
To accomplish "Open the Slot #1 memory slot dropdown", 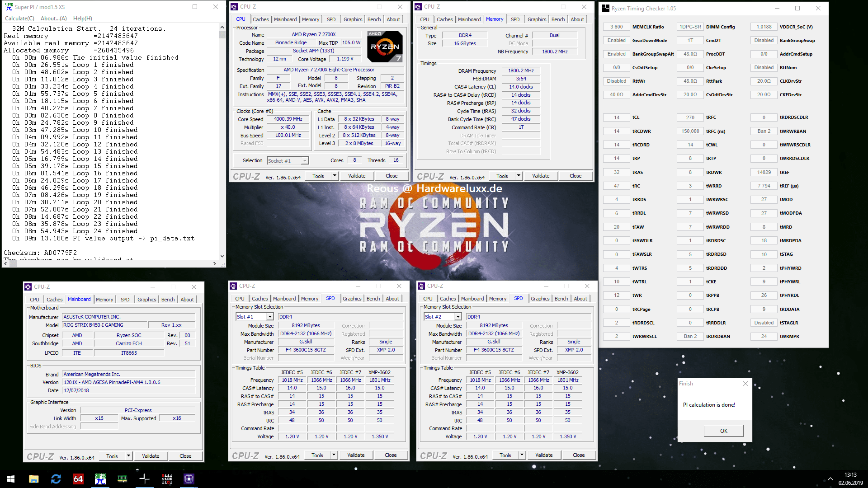I will (x=270, y=317).
